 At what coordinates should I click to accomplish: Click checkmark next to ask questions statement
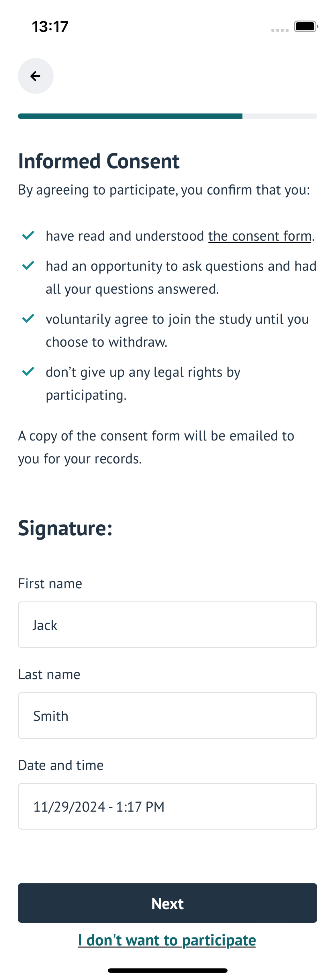point(29,266)
